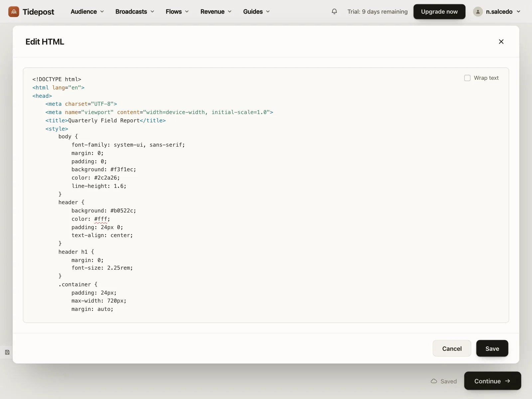Image resolution: width=532 pixels, height=399 pixels.
Task: Click the Tidepost brand name
Action: point(38,12)
